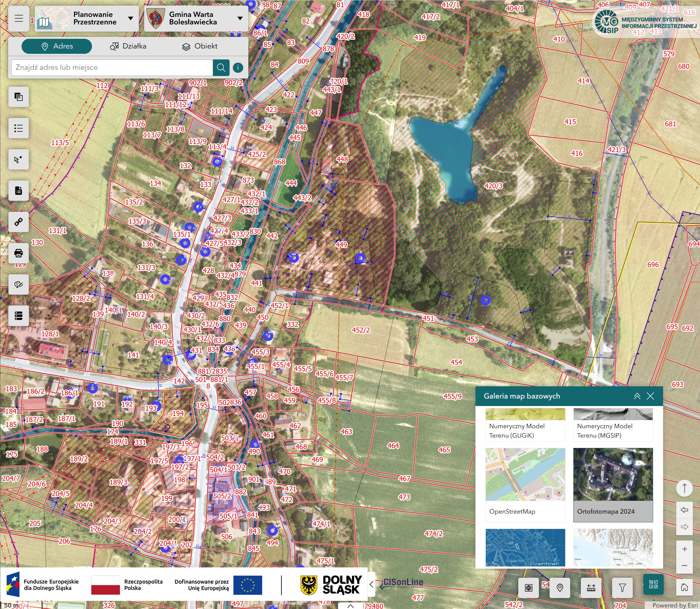The image size is (700, 609).
Task: Click the search magnifier button
Action: click(221, 68)
